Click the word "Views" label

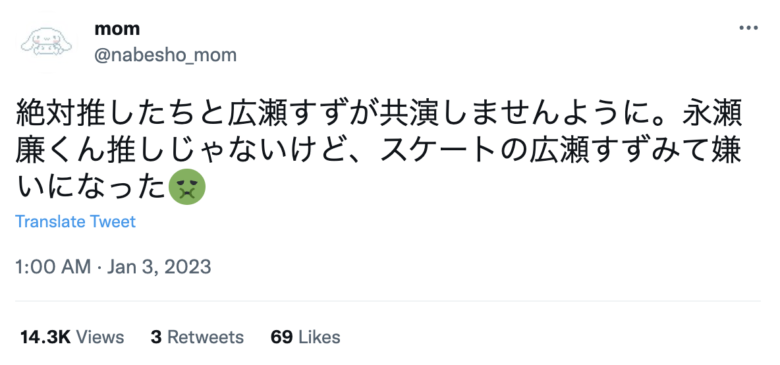coord(100,337)
